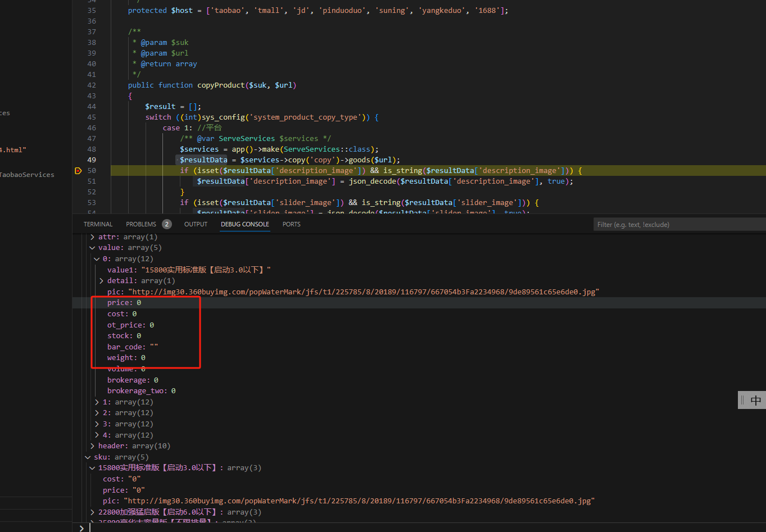
Task: Open the PORTS tab
Action: (x=292, y=224)
